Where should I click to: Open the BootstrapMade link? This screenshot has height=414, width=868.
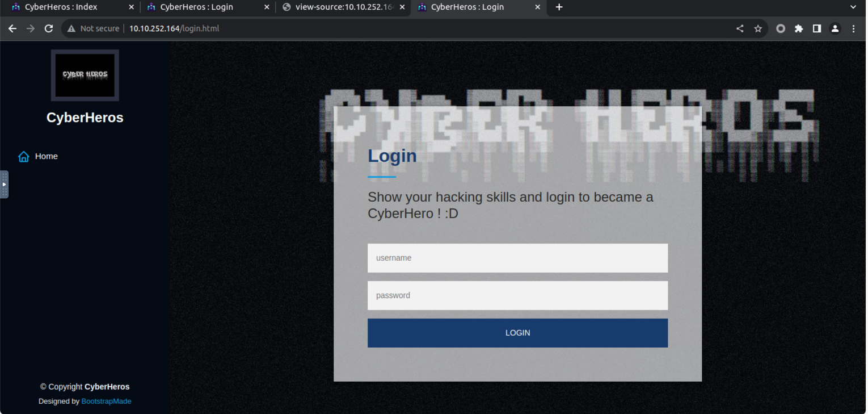(106, 401)
